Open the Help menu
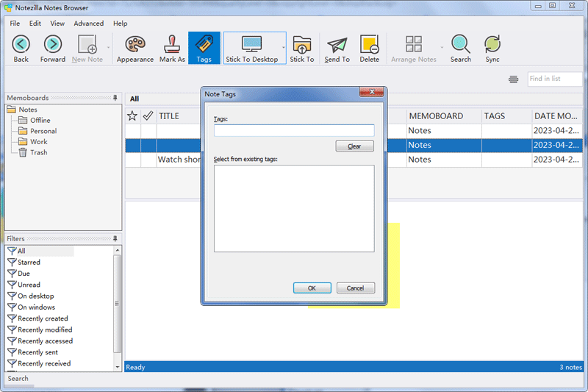588x392 pixels. click(121, 24)
